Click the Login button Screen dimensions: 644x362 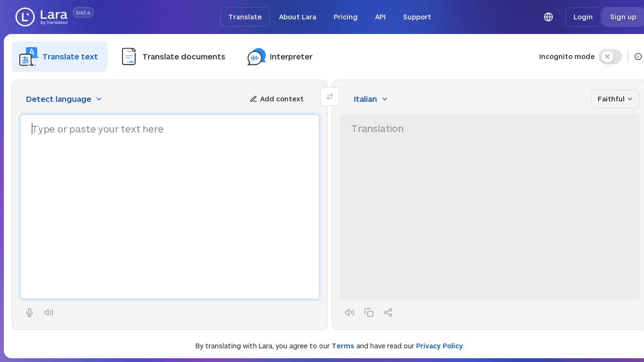coord(583,17)
